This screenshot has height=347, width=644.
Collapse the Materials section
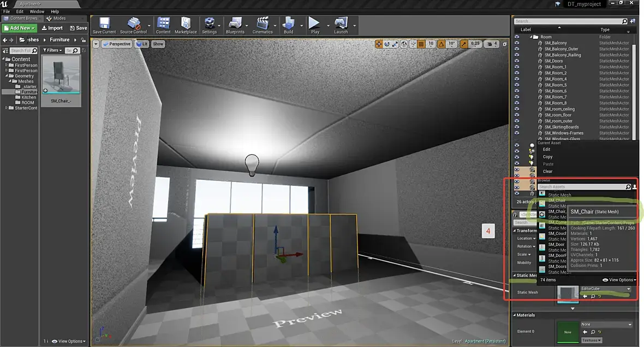coord(514,315)
